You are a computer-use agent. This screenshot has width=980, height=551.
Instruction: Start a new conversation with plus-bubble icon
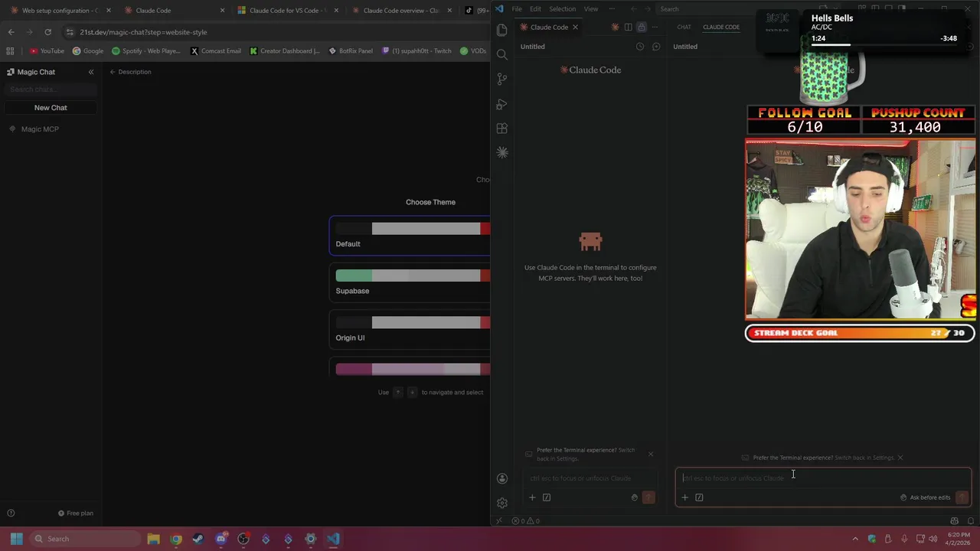656,47
